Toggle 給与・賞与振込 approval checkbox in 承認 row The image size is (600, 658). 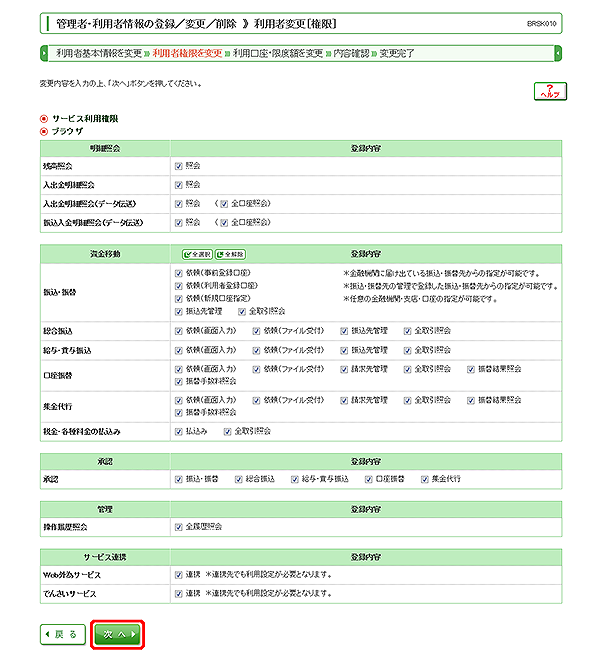coord(295,479)
